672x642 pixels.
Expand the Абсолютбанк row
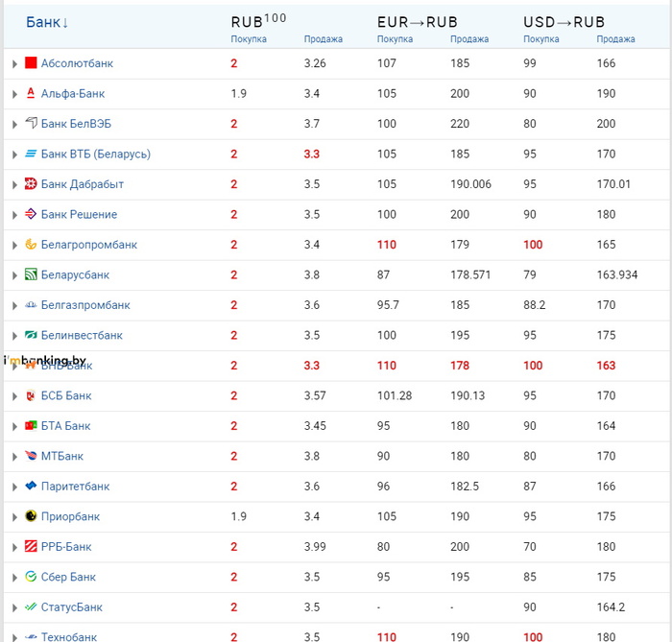coord(14,63)
